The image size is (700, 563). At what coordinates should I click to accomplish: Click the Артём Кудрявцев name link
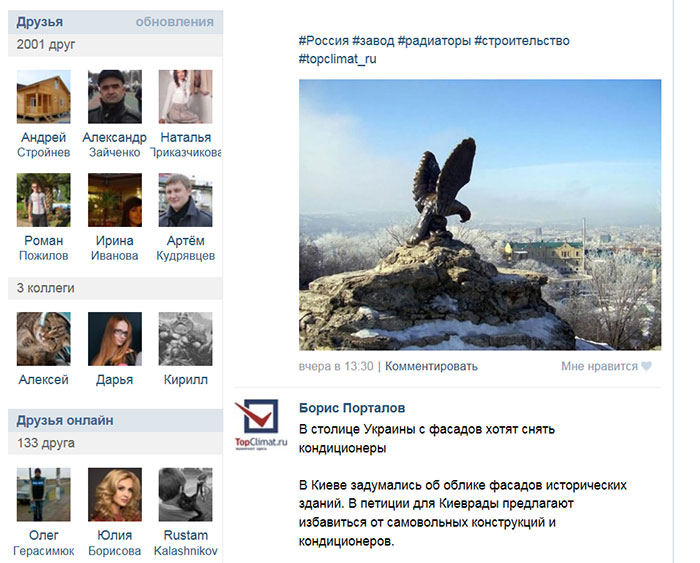(x=185, y=248)
